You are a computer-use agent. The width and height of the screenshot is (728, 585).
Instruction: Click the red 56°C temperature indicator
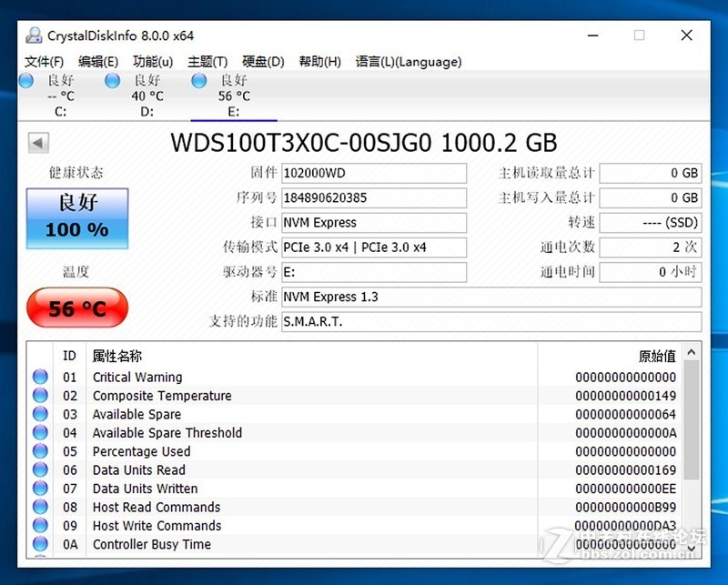pos(76,308)
